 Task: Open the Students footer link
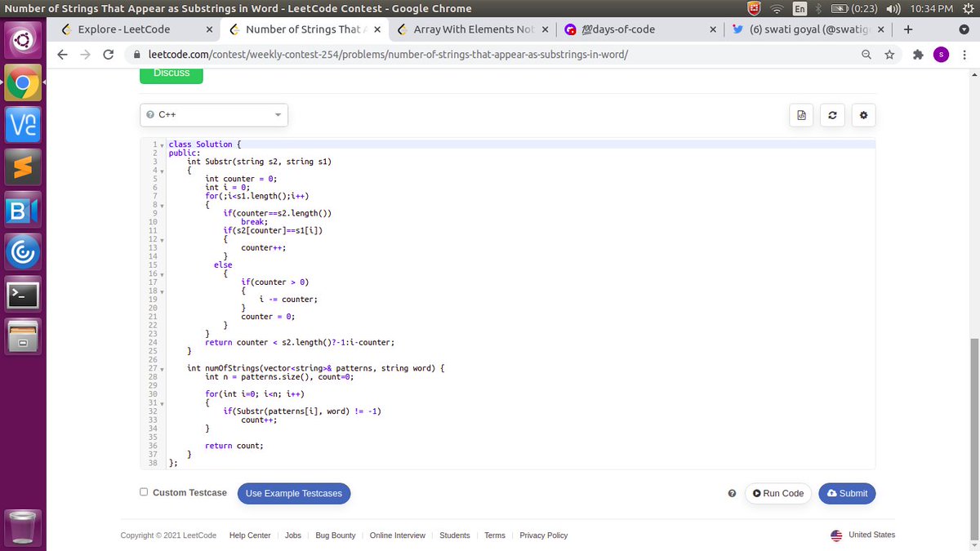tap(455, 535)
